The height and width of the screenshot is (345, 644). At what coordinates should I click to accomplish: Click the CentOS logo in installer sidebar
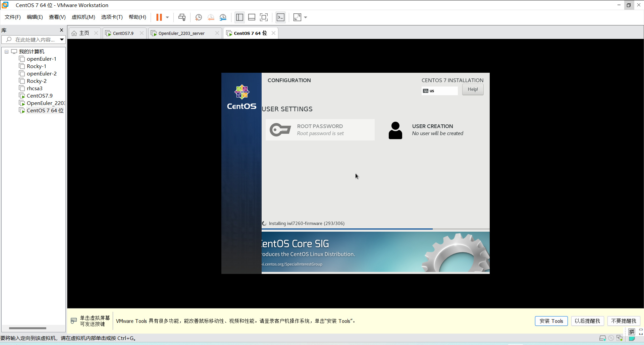coord(241,97)
